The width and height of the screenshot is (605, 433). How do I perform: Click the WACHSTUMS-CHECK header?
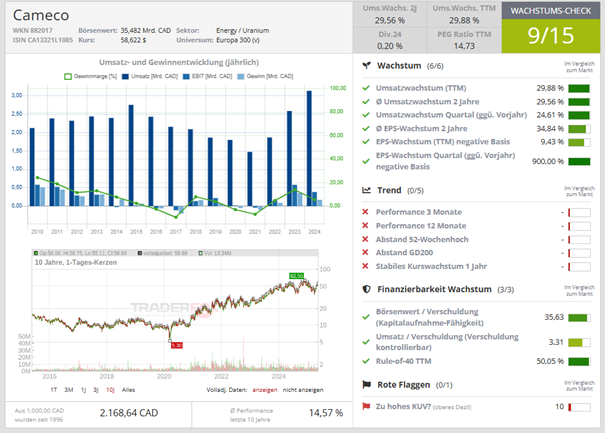551,11
